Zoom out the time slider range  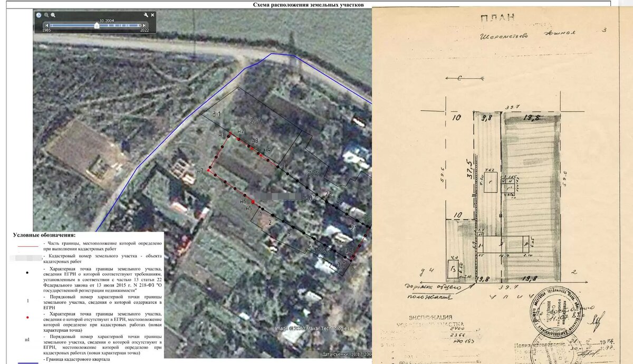46,15
